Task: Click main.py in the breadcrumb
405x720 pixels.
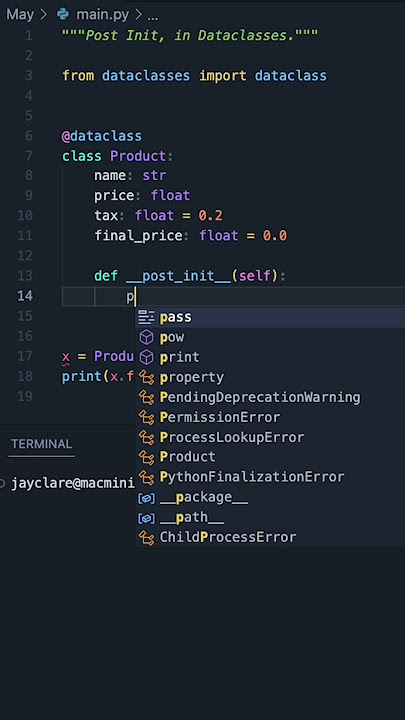Action: click(x=103, y=15)
